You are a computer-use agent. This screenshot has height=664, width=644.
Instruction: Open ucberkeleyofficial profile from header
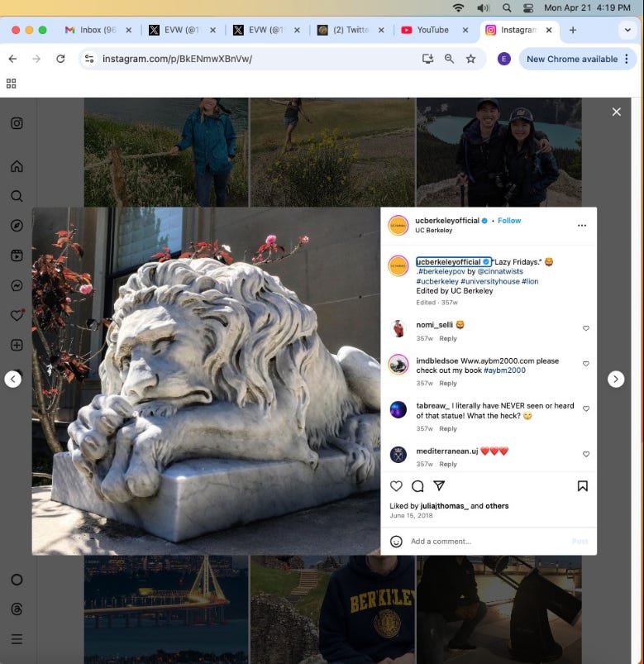(447, 221)
